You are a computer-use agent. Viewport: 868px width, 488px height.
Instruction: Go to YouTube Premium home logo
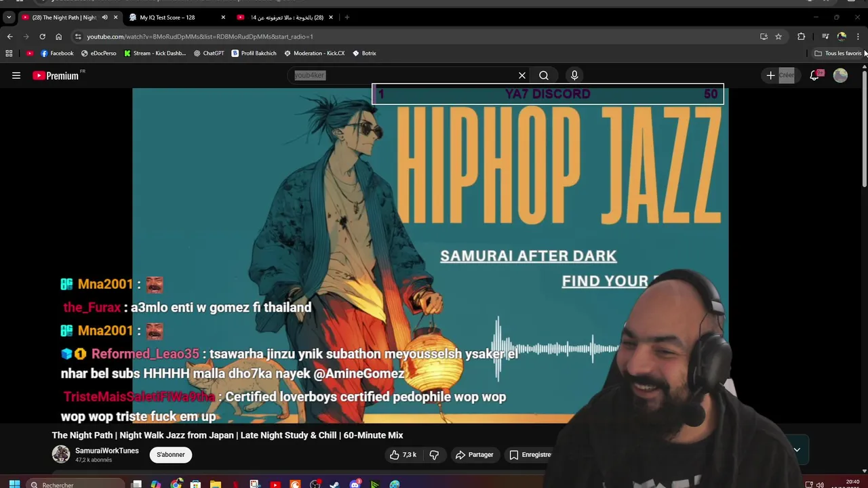(x=57, y=76)
